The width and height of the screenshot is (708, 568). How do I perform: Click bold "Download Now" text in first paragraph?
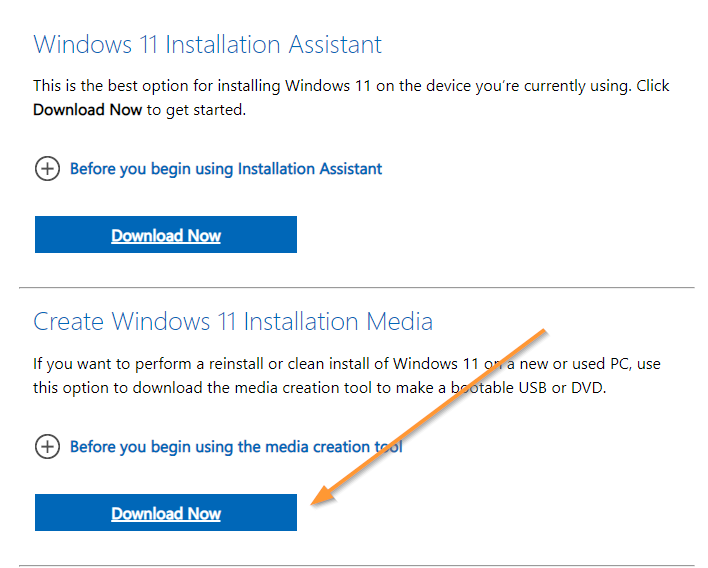click(x=87, y=109)
